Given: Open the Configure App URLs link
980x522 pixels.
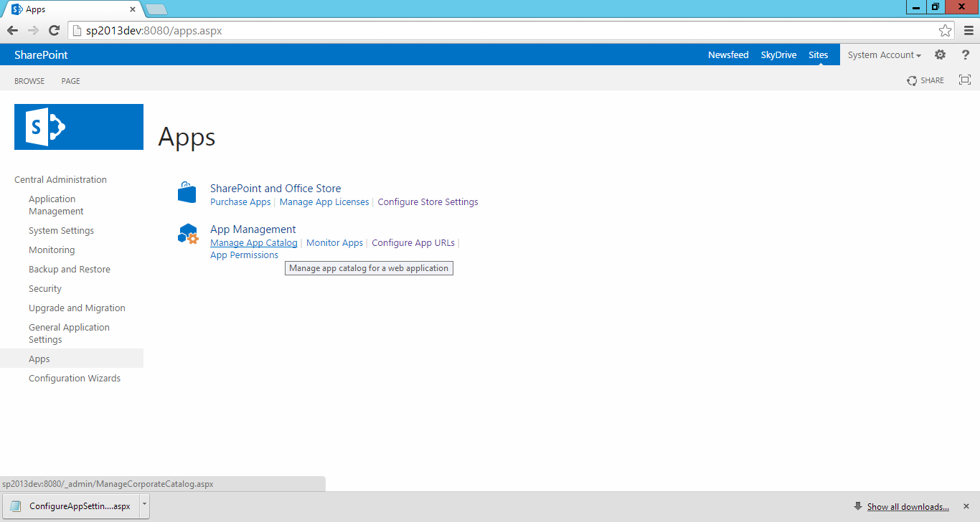Looking at the screenshot, I should pos(413,243).
